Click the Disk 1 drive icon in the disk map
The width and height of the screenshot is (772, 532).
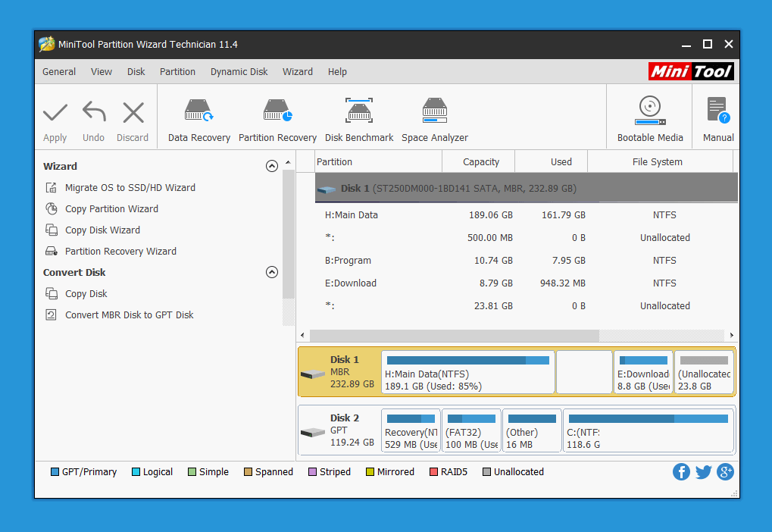pyautogui.click(x=313, y=374)
